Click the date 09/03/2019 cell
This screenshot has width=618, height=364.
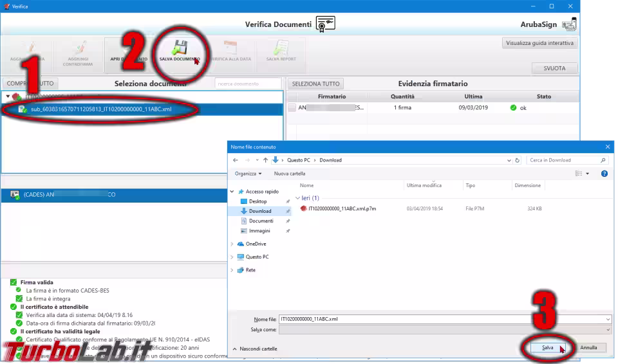tap(473, 107)
